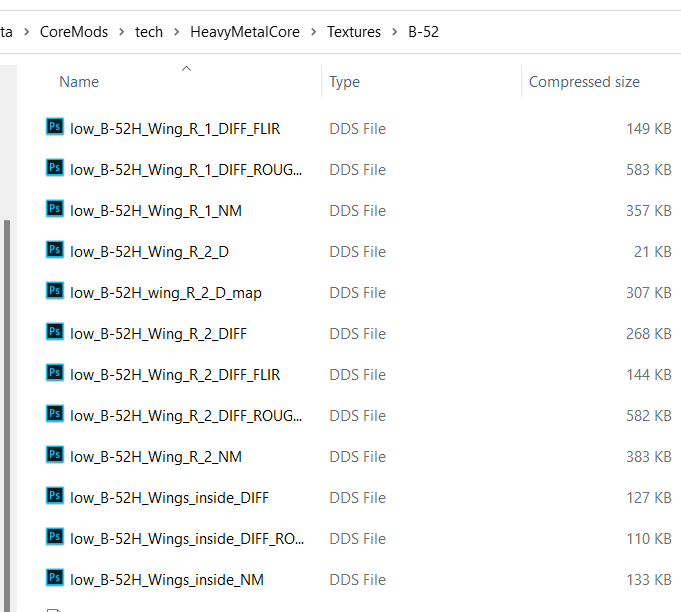Click 357 KB compressed size cell
The width and height of the screenshot is (681, 612).
coord(649,211)
